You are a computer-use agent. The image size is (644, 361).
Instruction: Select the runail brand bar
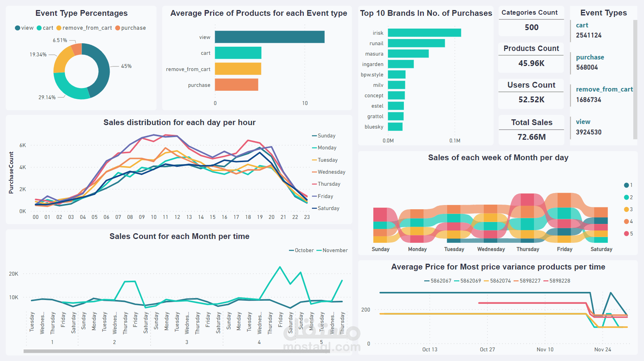(416, 43)
